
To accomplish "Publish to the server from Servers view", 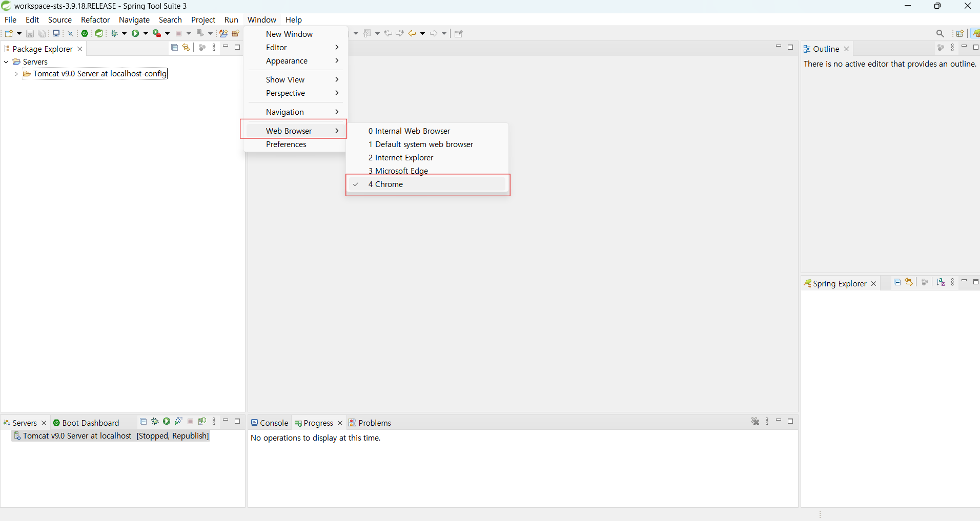I will coord(202,422).
